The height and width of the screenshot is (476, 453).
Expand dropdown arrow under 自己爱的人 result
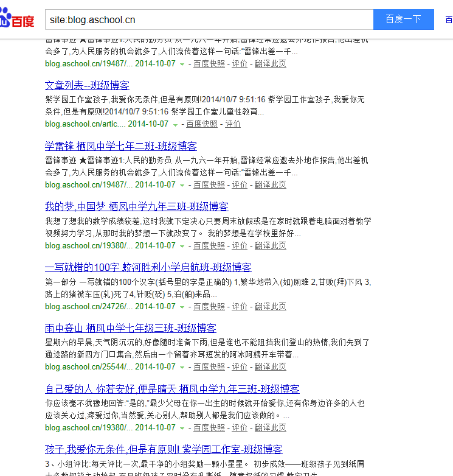click(182, 429)
